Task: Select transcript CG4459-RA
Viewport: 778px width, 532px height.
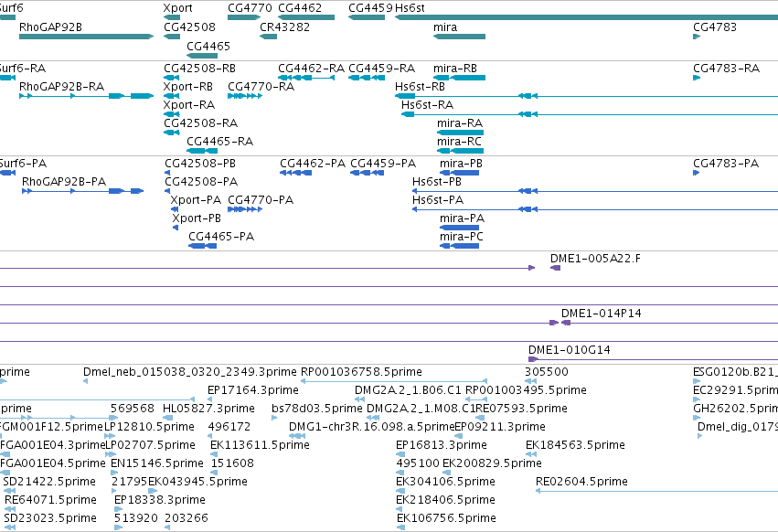Action: pyautogui.click(x=367, y=78)
